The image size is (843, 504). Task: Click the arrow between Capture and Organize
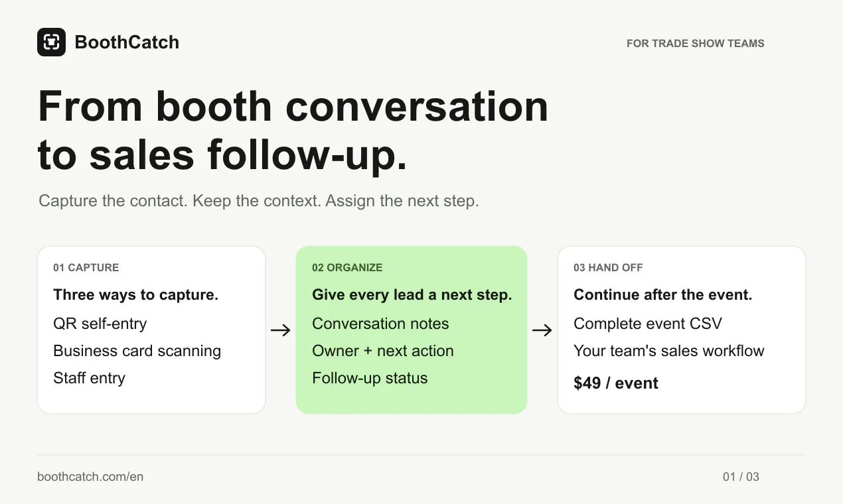(281, 330)
